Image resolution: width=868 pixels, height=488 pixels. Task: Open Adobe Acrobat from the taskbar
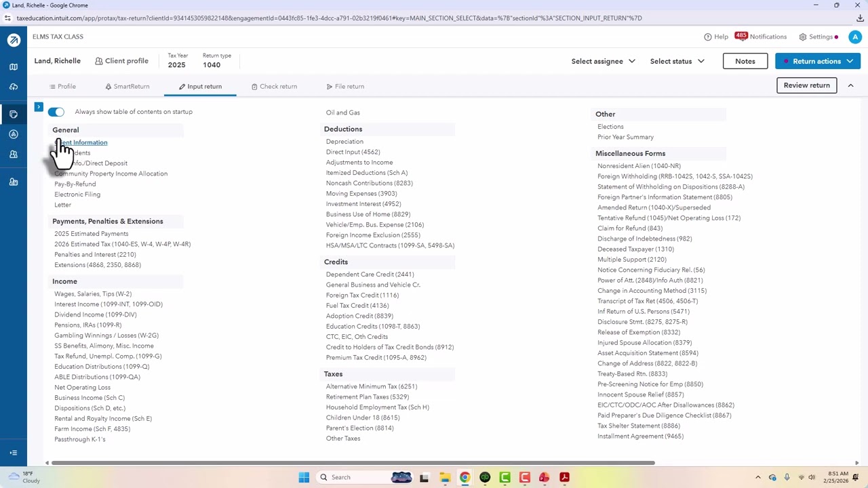(564, 477)
